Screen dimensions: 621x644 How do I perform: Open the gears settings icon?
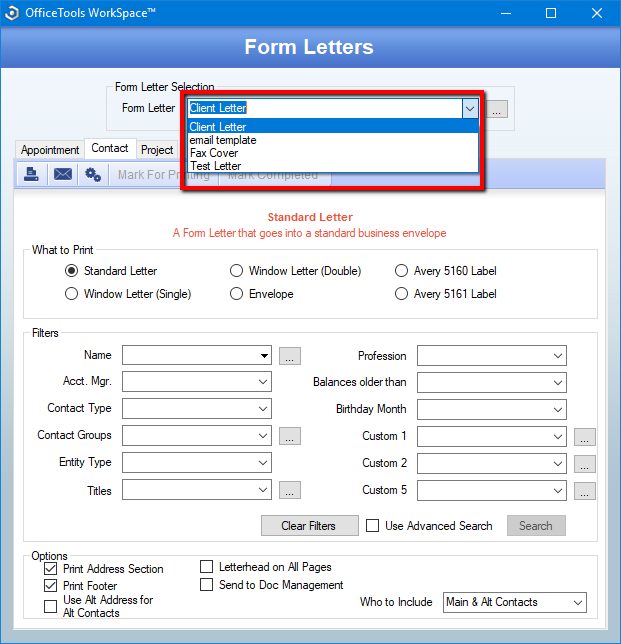pyautogui.click(x=93, y=175)
